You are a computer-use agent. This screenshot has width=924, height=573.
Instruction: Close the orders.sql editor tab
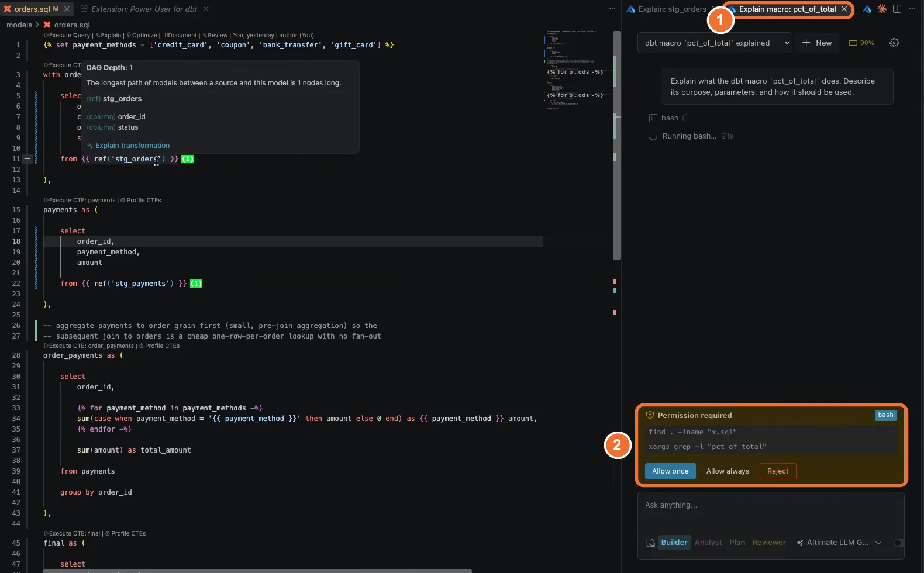click(67, 9)
